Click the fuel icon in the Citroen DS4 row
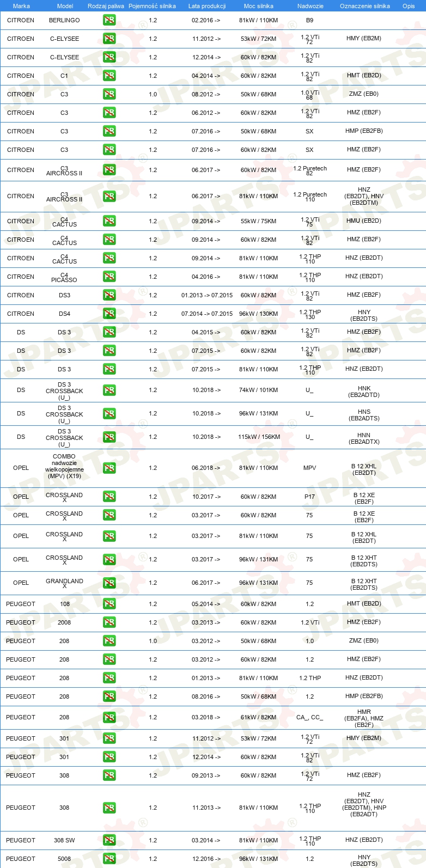 pos(109,314)
